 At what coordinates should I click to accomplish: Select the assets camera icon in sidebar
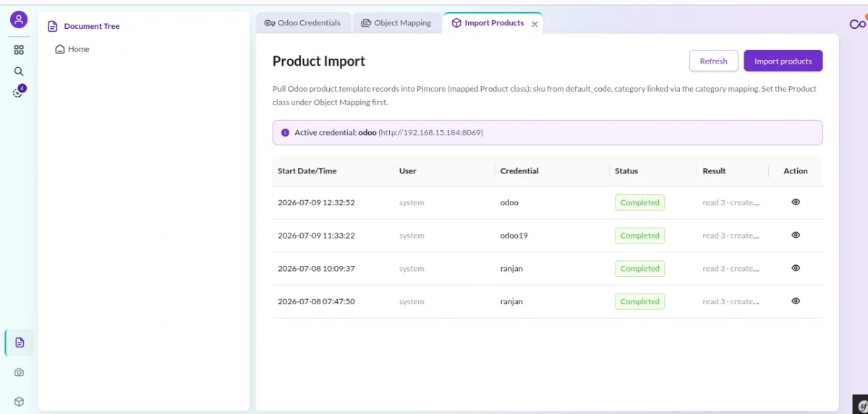coord(19,372)
